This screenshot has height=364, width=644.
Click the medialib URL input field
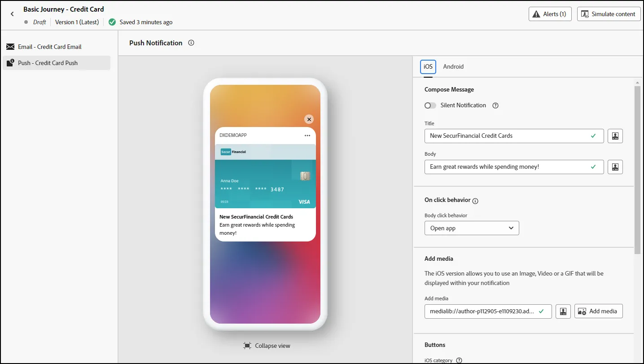click(488, 311)
